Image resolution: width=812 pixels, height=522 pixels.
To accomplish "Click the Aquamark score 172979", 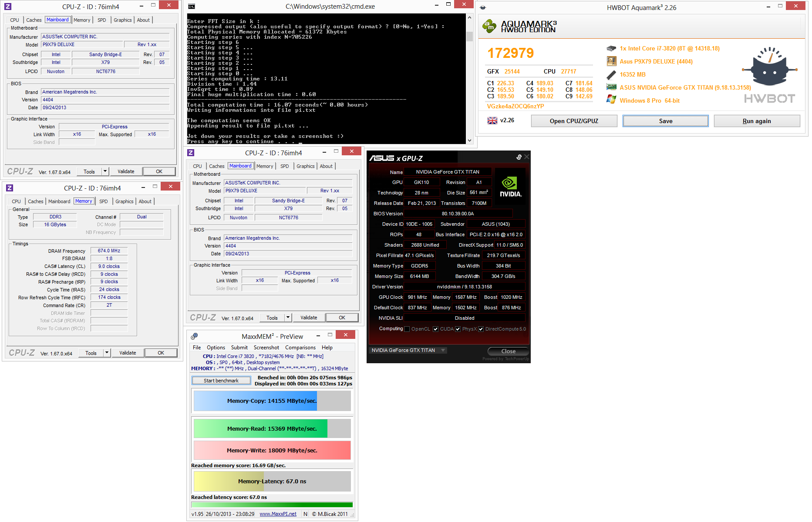I will coord(510,53).
